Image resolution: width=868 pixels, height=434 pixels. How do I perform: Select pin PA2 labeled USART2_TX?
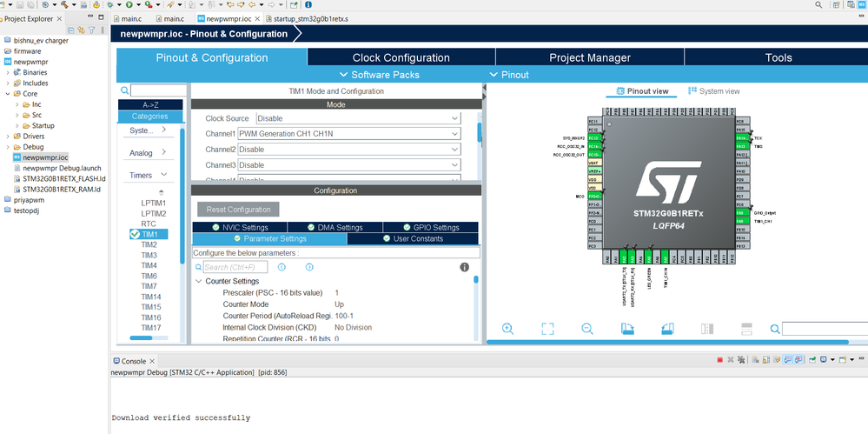point(624,257)
